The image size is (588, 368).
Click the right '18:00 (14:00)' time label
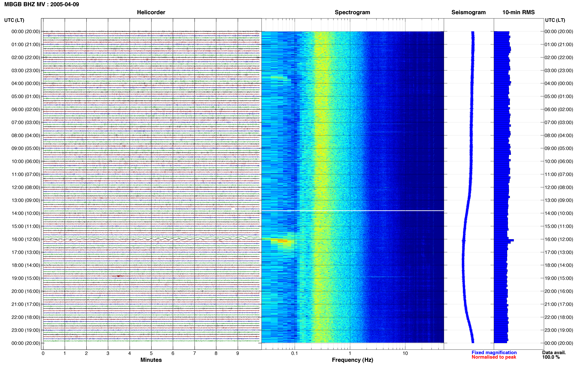(x=559, y=265)
